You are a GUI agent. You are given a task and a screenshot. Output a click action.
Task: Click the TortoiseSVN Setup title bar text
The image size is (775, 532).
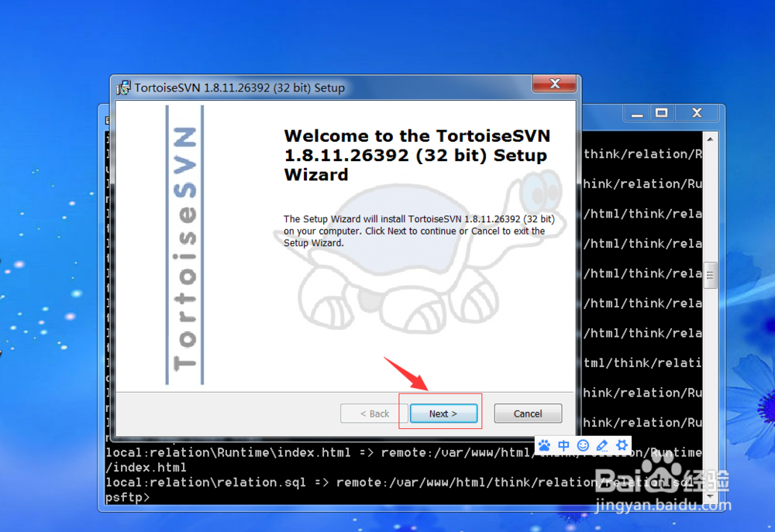click(x=239, y=88)
